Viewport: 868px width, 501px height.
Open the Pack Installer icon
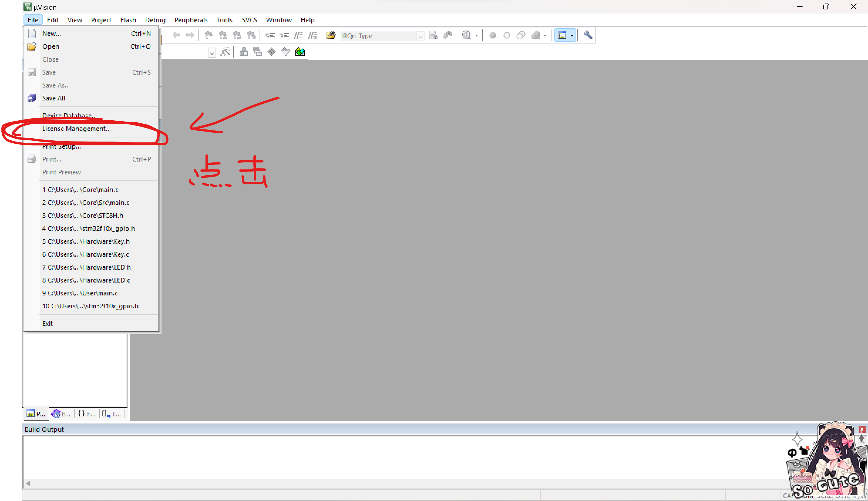pyautogui.click(x=300, y=52)
